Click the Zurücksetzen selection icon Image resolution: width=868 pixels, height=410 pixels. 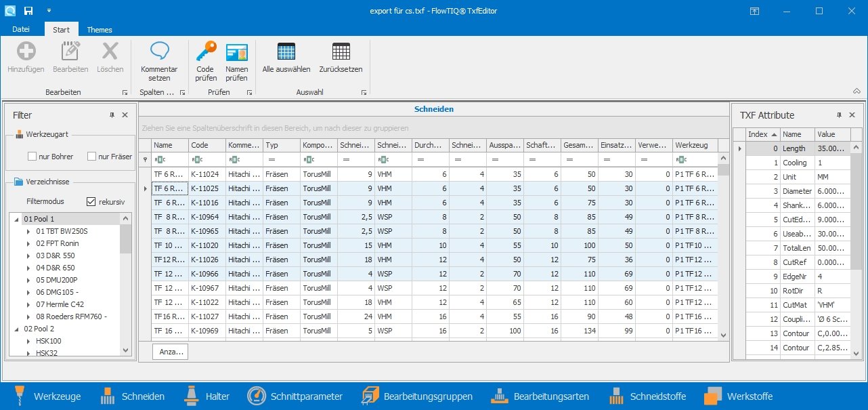click(x=341, y=52)
